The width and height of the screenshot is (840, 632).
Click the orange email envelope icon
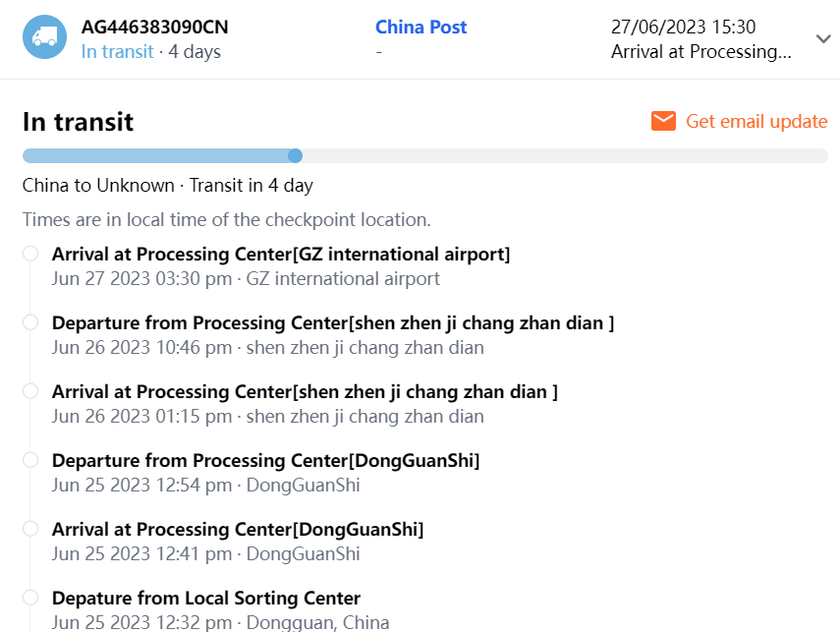(663, 121)
